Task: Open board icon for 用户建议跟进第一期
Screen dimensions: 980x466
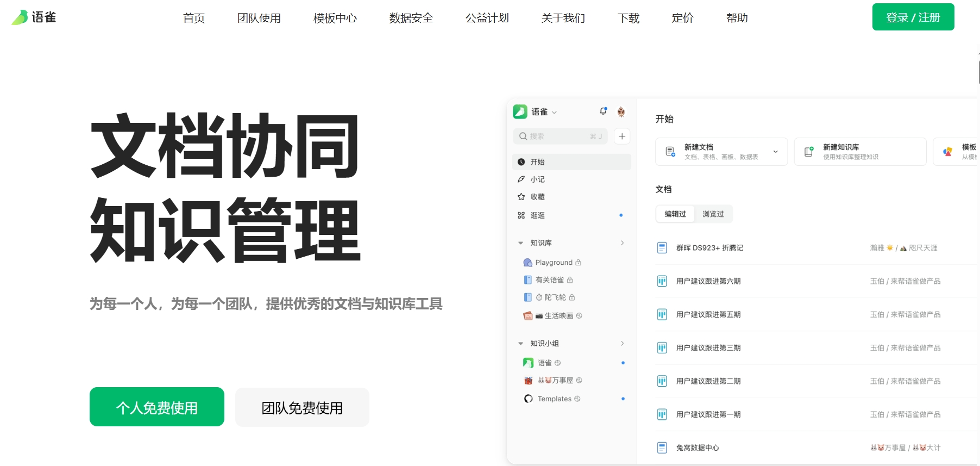Action: coord(662,414)
